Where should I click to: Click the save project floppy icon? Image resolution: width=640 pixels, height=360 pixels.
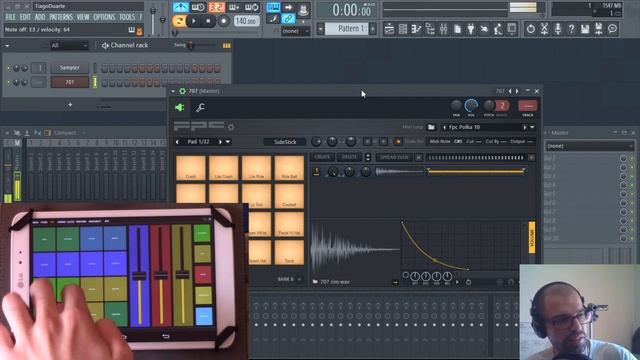585,29
